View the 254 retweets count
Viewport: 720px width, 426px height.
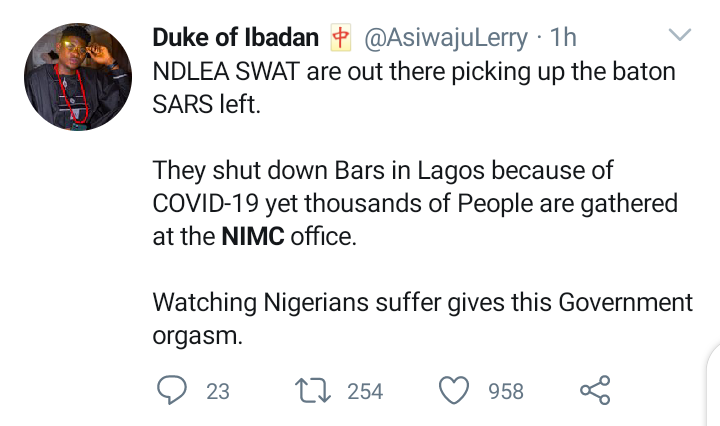(x=365, y=391)
